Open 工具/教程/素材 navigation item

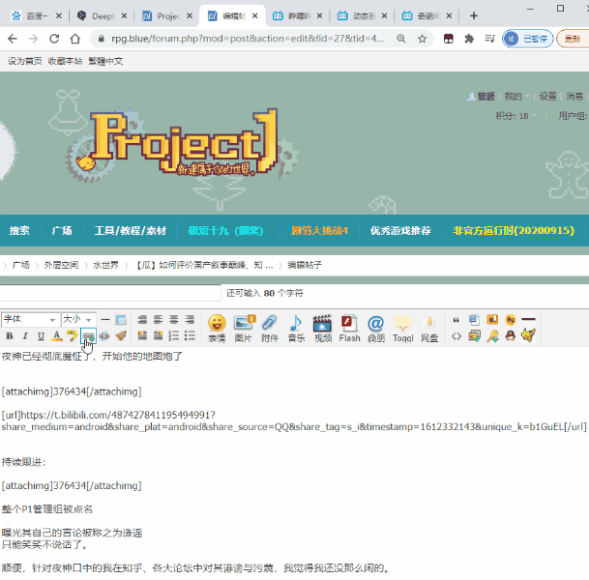(x=130, y=230)
